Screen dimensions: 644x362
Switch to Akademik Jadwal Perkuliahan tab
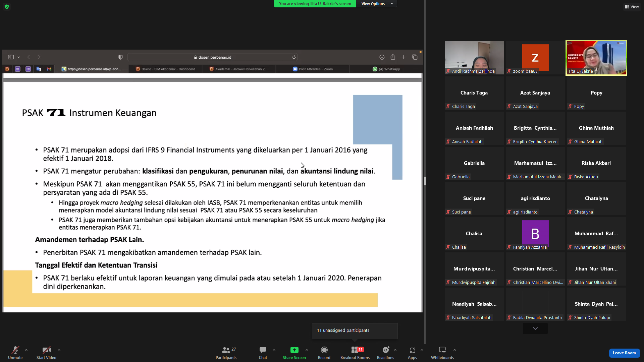coord(239,69)
